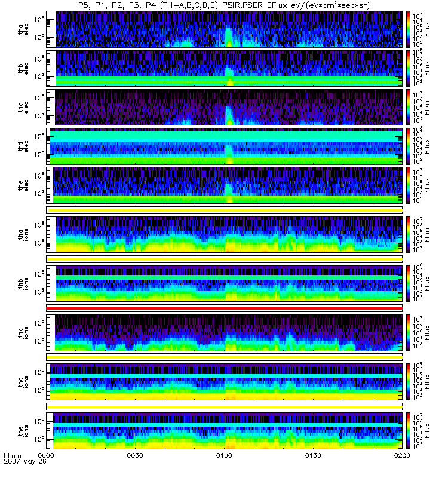The image size is (448, 478).
Task: Click the 0130 time axis label
Action: click(x=313, y=455)
